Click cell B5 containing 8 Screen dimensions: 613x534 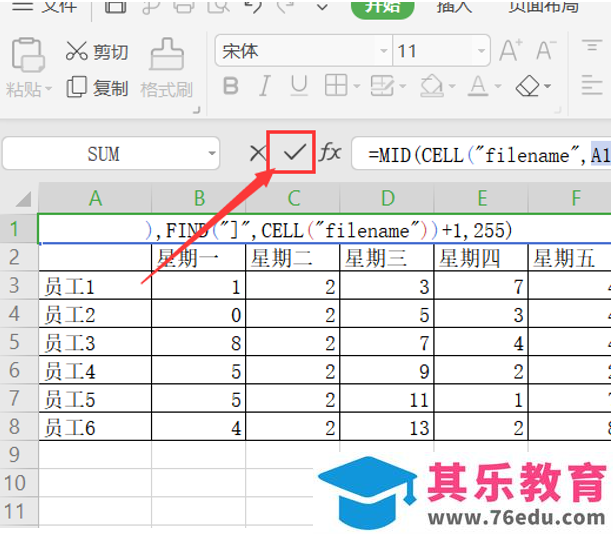click(199, 342)
